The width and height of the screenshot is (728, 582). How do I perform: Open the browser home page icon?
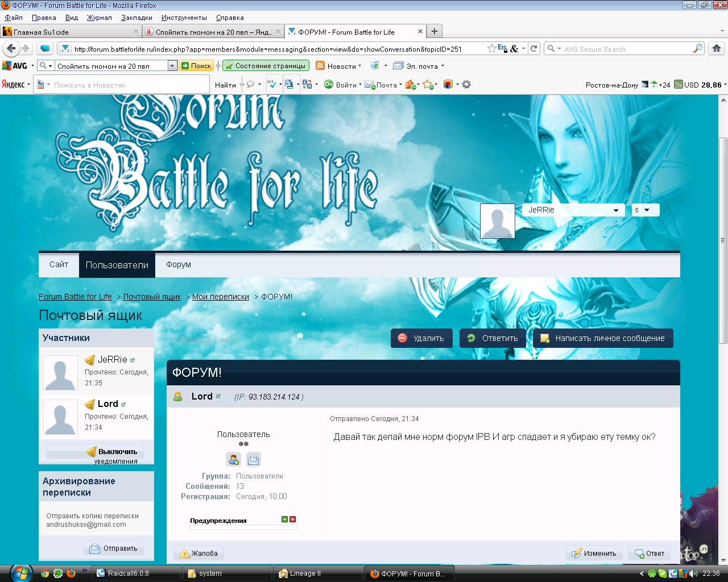717,48
